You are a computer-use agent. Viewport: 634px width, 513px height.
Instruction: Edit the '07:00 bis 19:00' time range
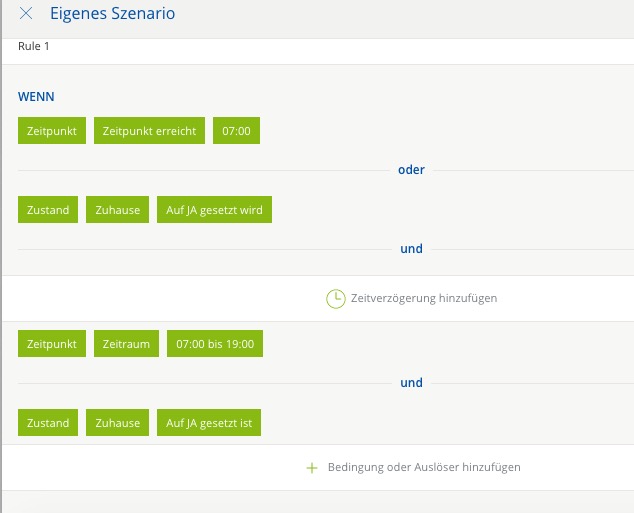(214, 344)
